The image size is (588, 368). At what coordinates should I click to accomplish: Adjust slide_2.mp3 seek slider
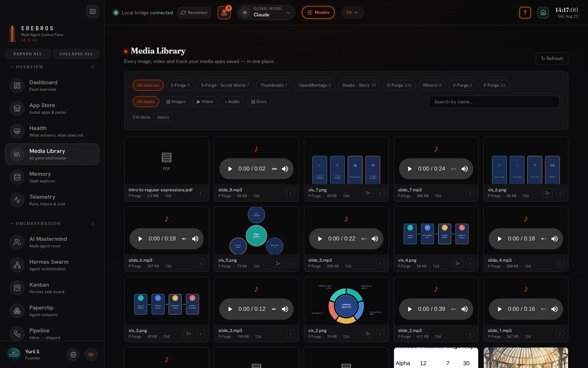454,309
